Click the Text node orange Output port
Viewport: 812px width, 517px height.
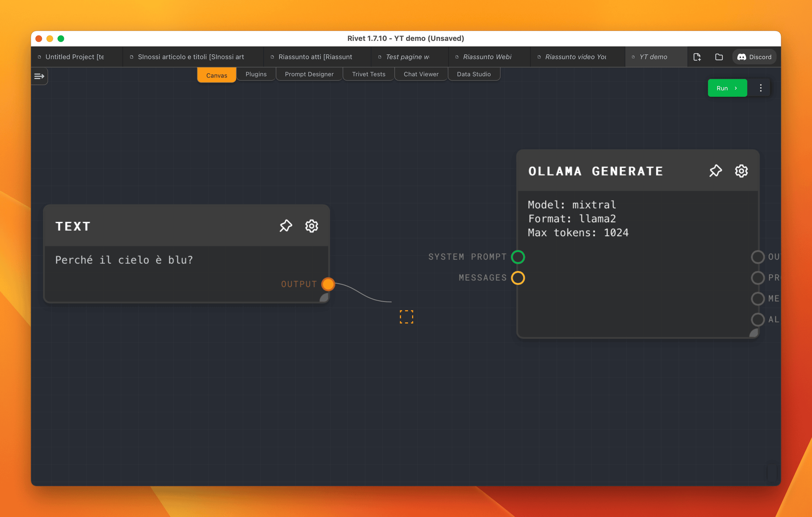point(328,284)
